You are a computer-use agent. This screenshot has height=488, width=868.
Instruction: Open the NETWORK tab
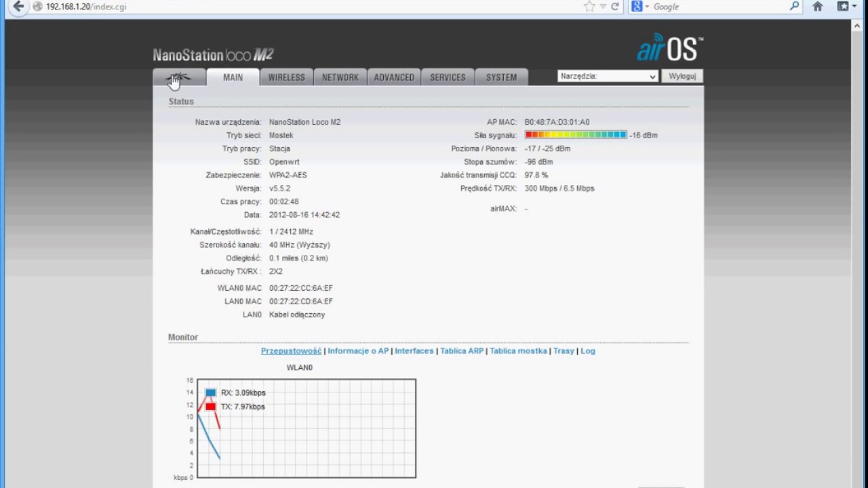(x=340, y=77)
